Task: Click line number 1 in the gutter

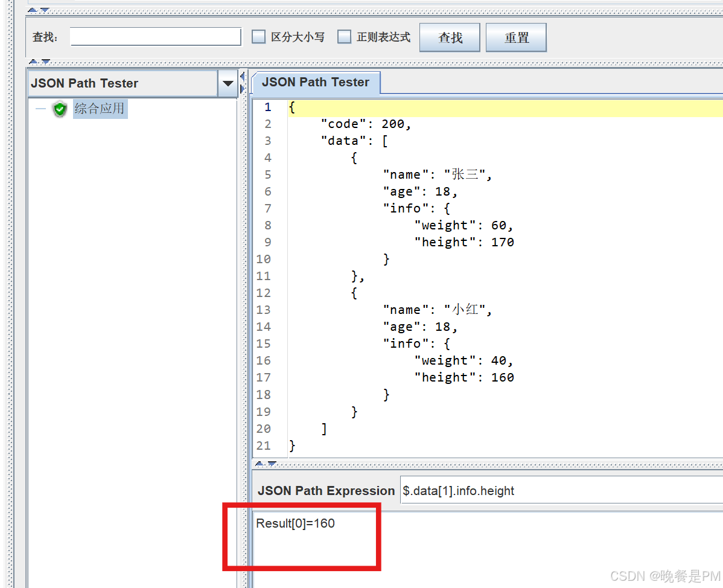Action: pyautogui.click(x=268, y=107)
